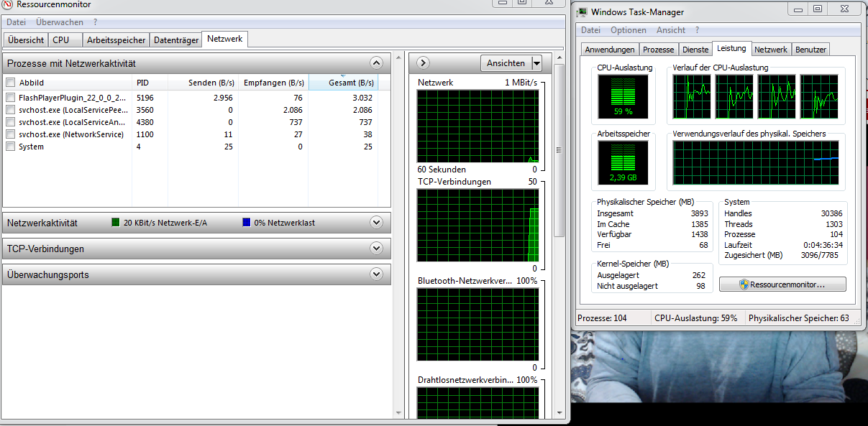The width and height of the screenshot is (868, 426).
Task: Click the Laufzeit value 0:04:36:34
Action: click(823, 244)
